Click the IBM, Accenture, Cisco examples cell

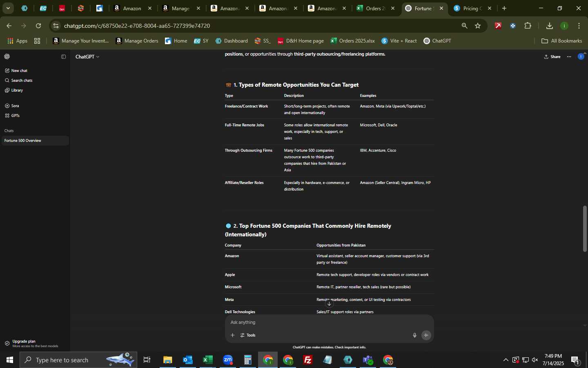point(378,150)
